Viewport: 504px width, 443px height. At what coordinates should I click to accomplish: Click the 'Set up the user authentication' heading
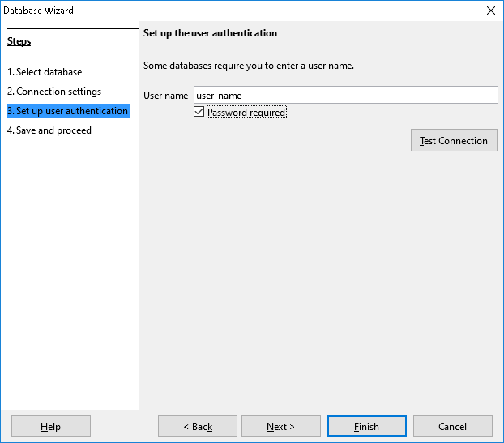pos(210,33)
